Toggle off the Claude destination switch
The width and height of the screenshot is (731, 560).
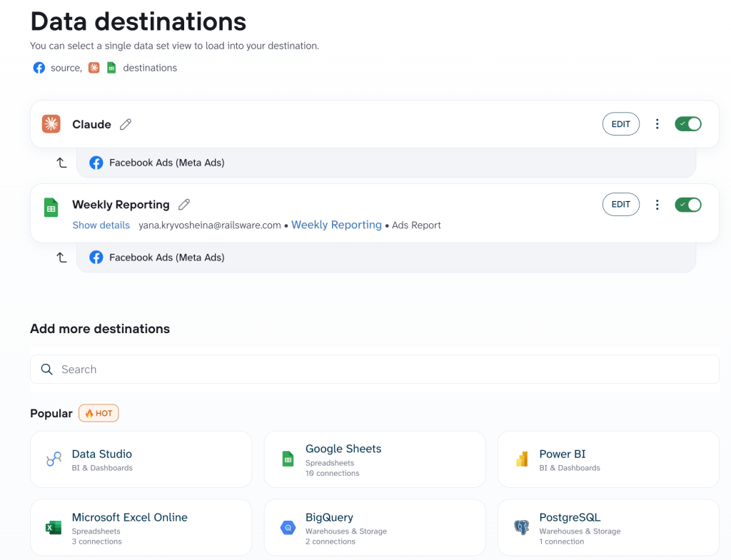pyautogui.click(x=688, y=124)
